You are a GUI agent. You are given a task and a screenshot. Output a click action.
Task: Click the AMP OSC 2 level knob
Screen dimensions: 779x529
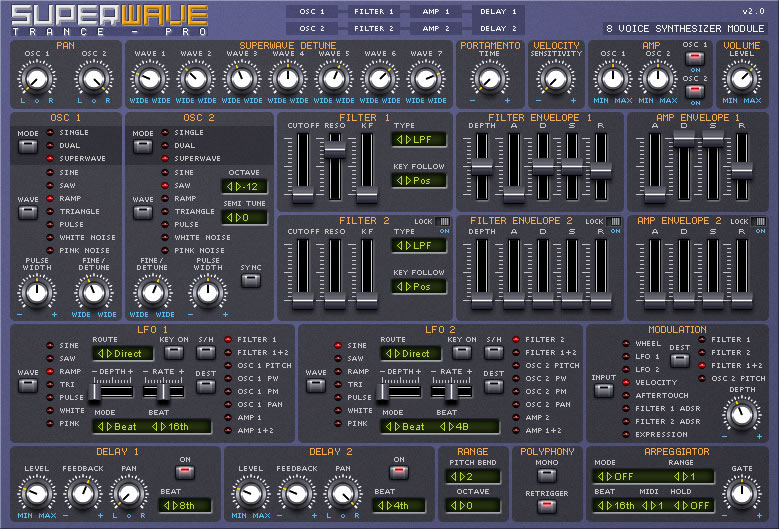pos(658,79)
